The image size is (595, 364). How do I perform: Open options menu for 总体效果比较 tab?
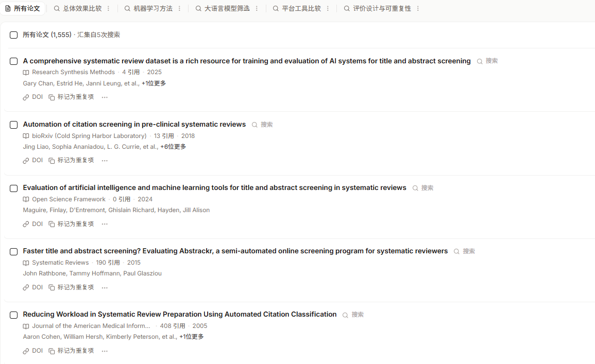click(109, 8)
